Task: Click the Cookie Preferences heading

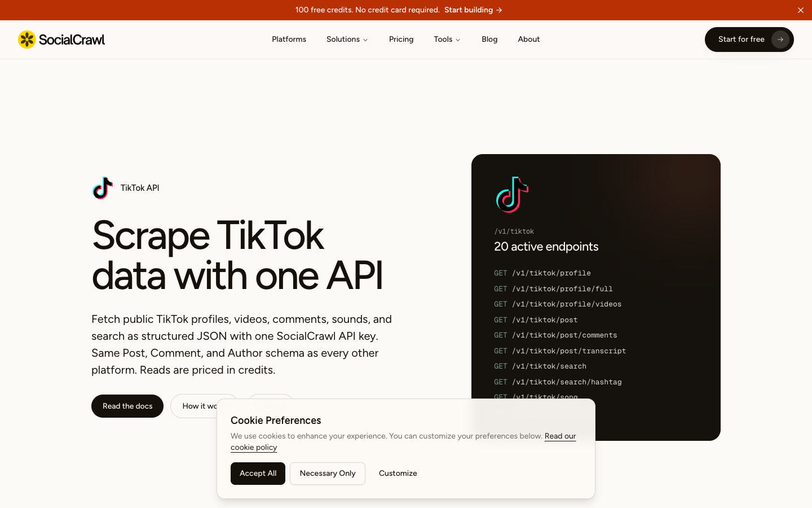Action: click(x=276, y=421)
